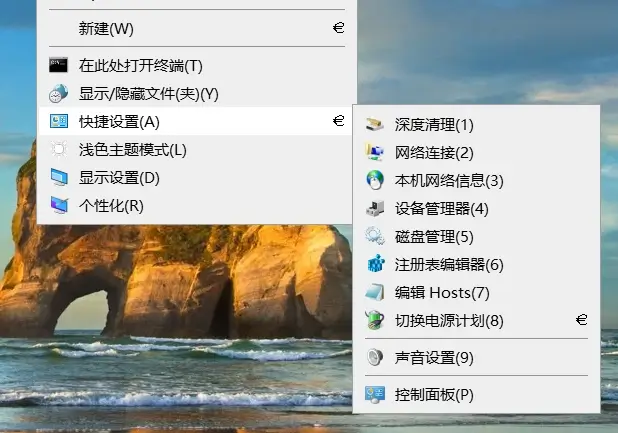
Task: Click the globe icon beside 本机网络信息(3)
Action: (x=374, y=180)
